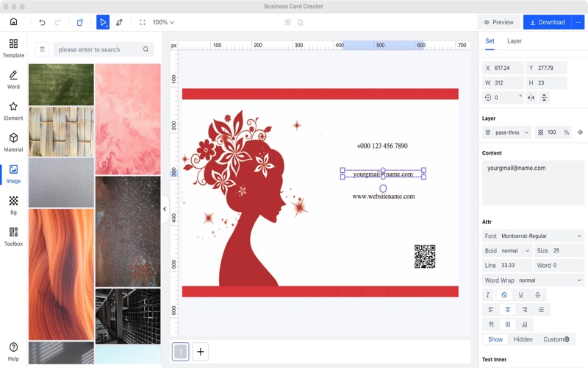
Task: Select the Hidden option tab
Action: [523, 339]
